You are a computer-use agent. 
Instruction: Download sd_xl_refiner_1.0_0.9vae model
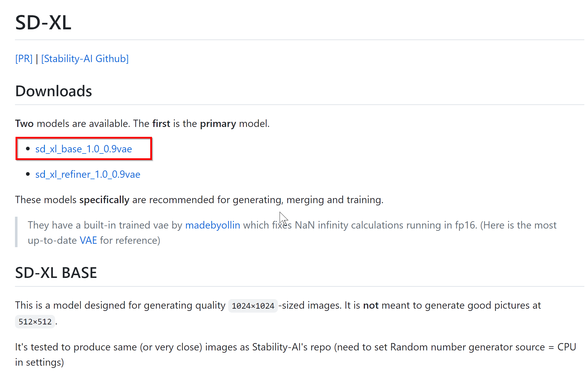(x=88, y=174)
